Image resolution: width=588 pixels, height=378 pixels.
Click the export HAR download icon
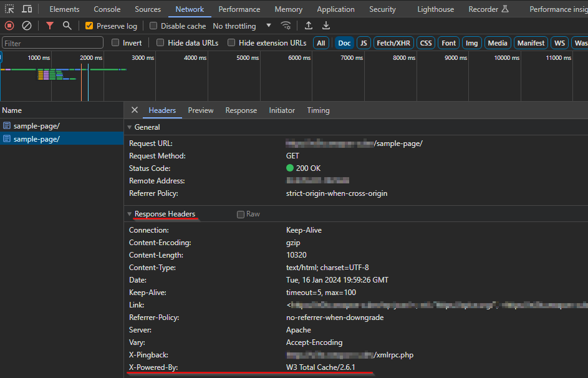pos(326,26)
